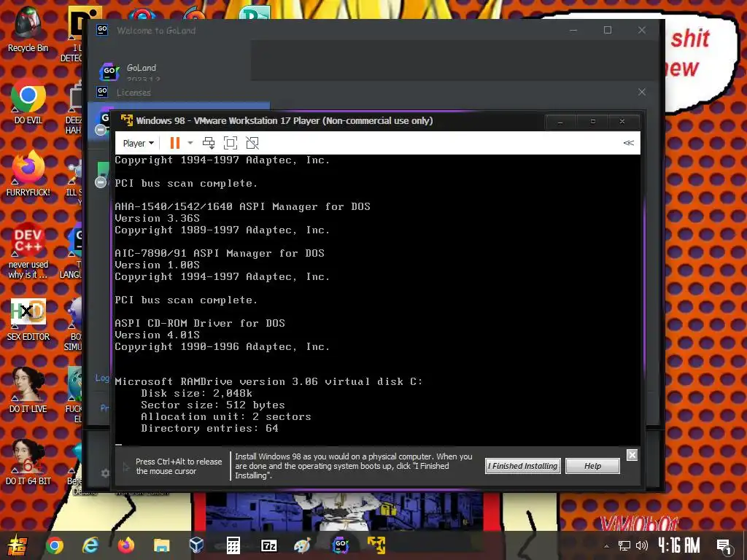Open Calculator from the taskbar
Image resolution: width=747 pixels, height=560 pixels.
[233, 545]
